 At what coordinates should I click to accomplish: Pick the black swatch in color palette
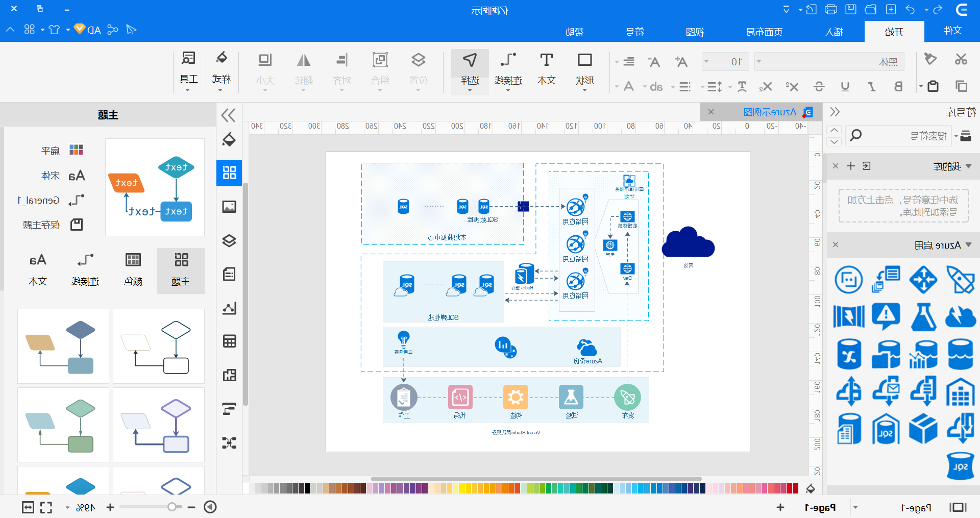click(307, 488)
